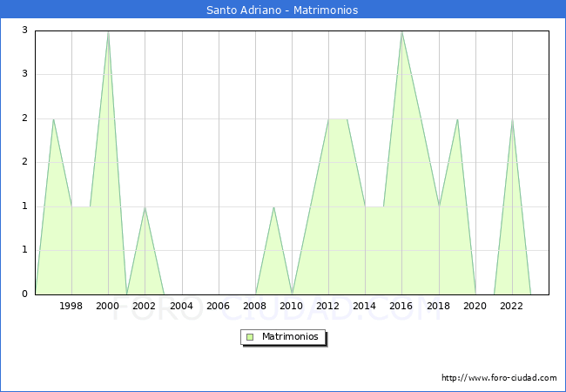Select the 2010 x-axis label

click(x=292, y=306)
